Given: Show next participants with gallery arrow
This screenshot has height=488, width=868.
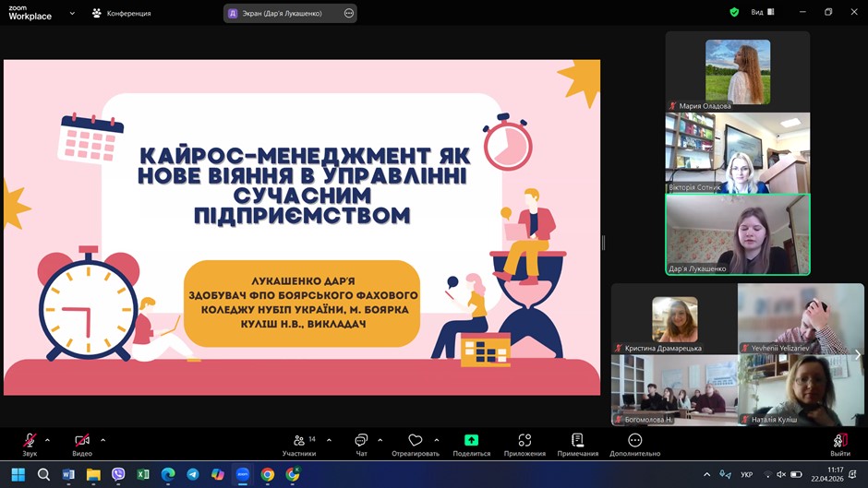Looking at the screenshot, I should [857, 354].
